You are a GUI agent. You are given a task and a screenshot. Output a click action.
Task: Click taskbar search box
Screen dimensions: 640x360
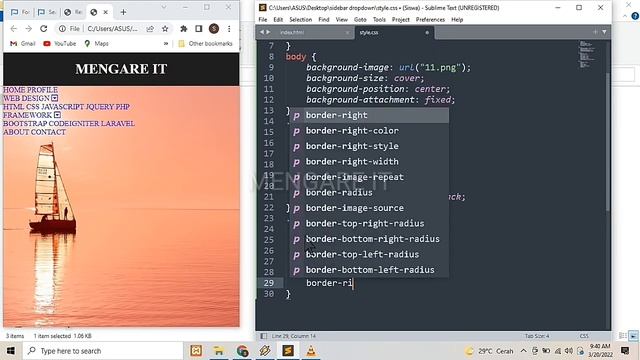click(102, 351)
